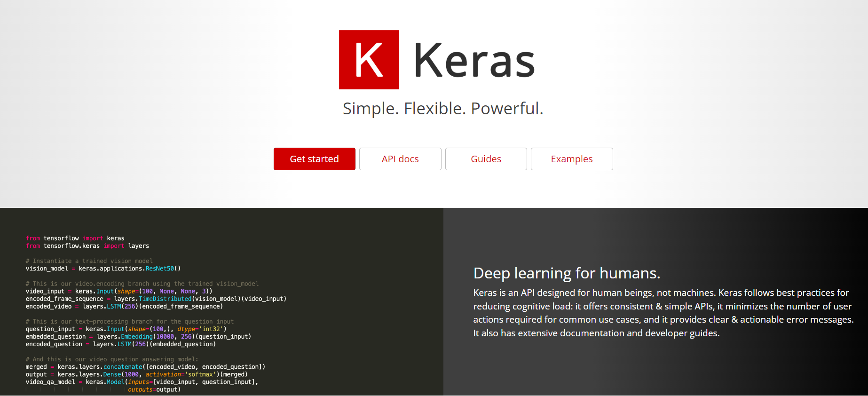The height and width of the screenshot is (396, 868).
Task: Click the 'from tensorflow.keras import layers' line
Action: click(x=87, y=246)
